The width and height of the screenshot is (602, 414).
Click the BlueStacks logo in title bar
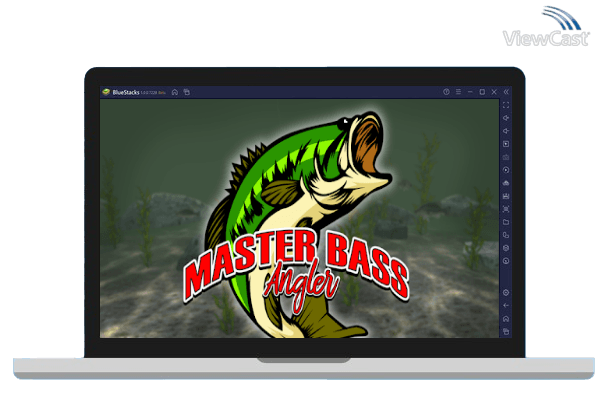click(x=106, y=92)
